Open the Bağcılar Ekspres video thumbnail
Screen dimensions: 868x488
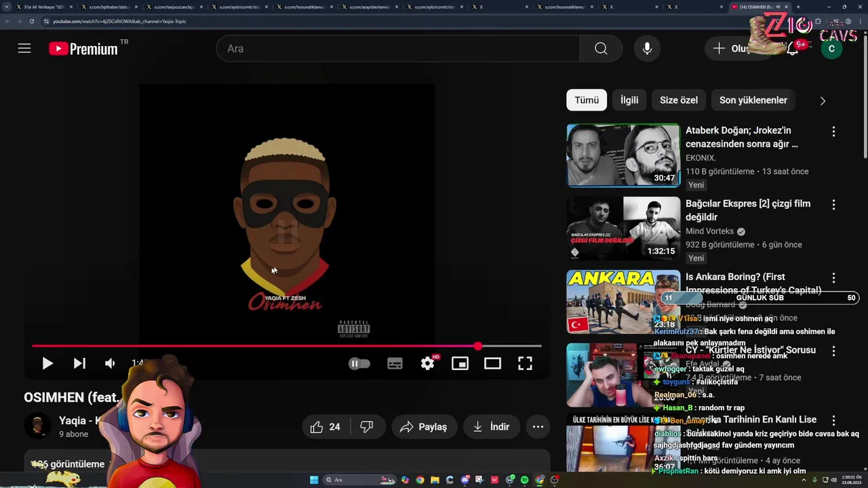pos(623,228)
